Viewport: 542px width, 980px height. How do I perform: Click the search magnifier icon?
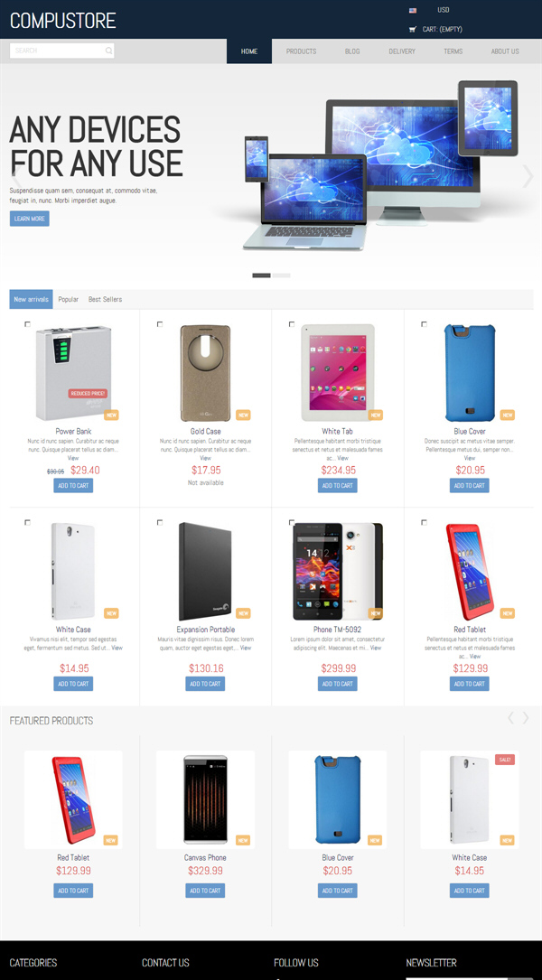pos(108,51)
